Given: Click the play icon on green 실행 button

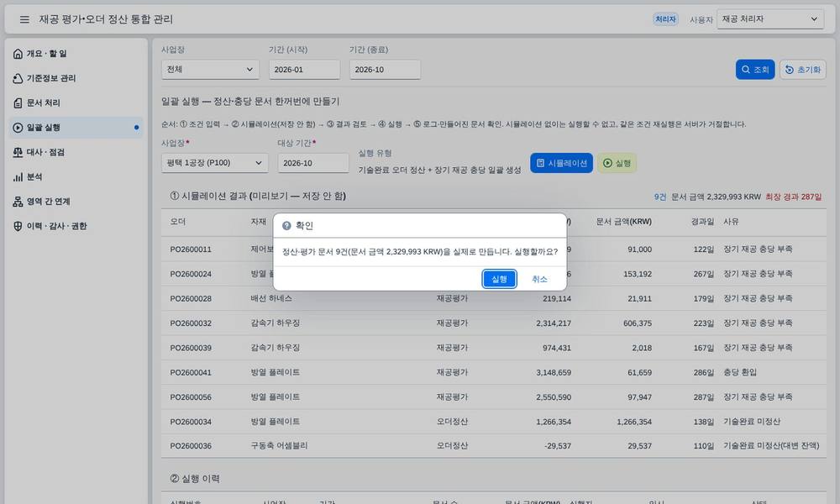Looking at the screenshot, I should pyautogui.click(x=607, y=163).
